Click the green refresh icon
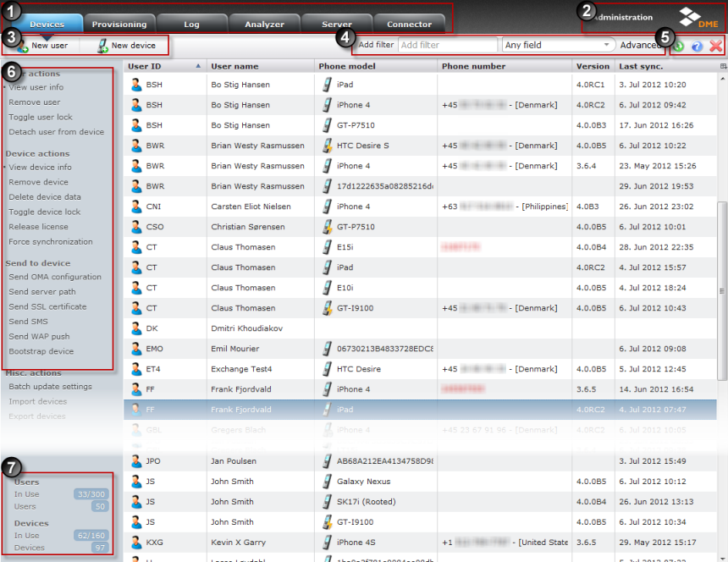Viewport: 728px width, 562px height. (680, 45)
